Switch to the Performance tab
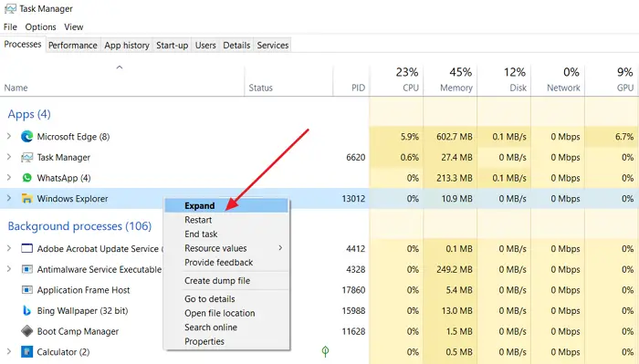This screenshot has height=364, width=639. click(72, 46)
